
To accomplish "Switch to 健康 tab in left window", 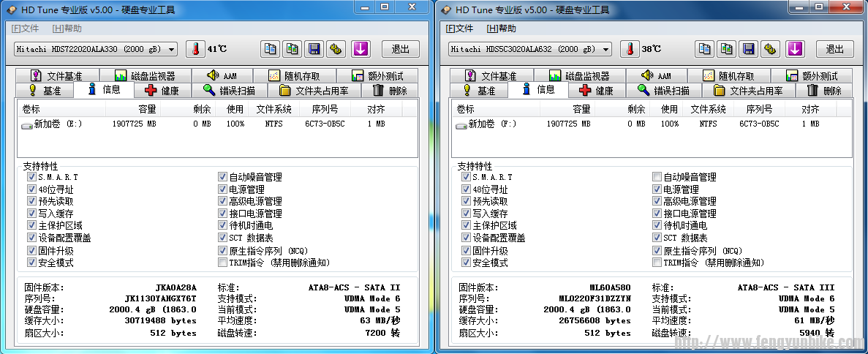I will pos(162,91).
